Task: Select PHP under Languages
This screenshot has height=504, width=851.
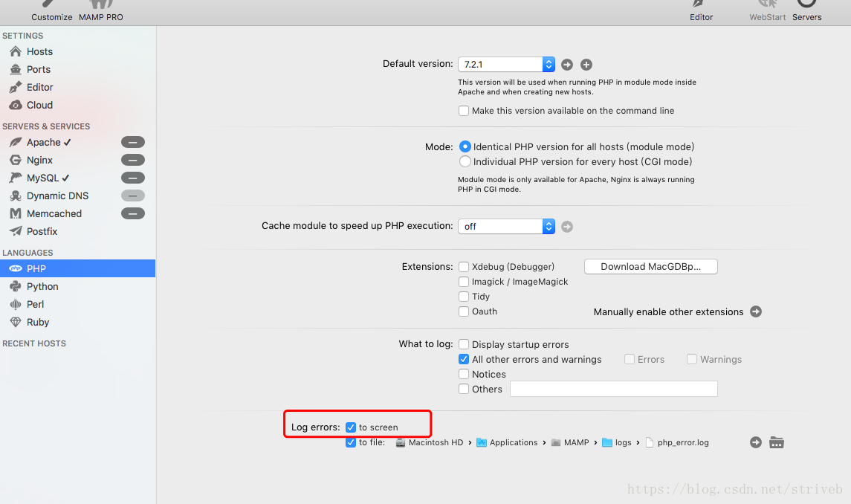Action: (77, 269)
